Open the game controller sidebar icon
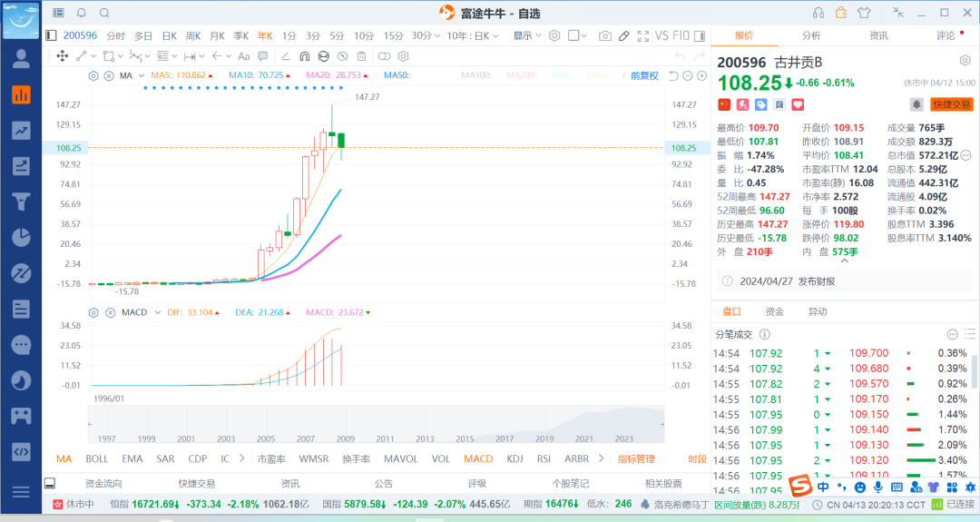 point(21,416)
